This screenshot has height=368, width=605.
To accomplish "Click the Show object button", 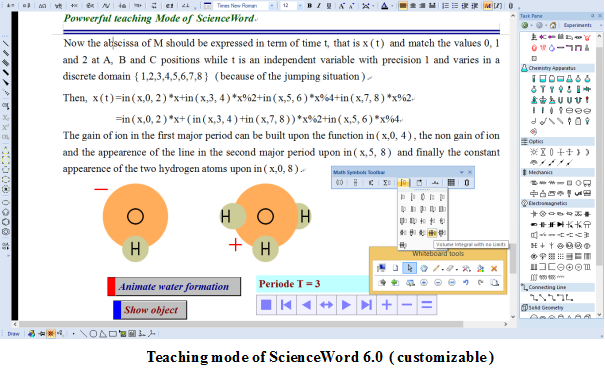I will [150, 310].
